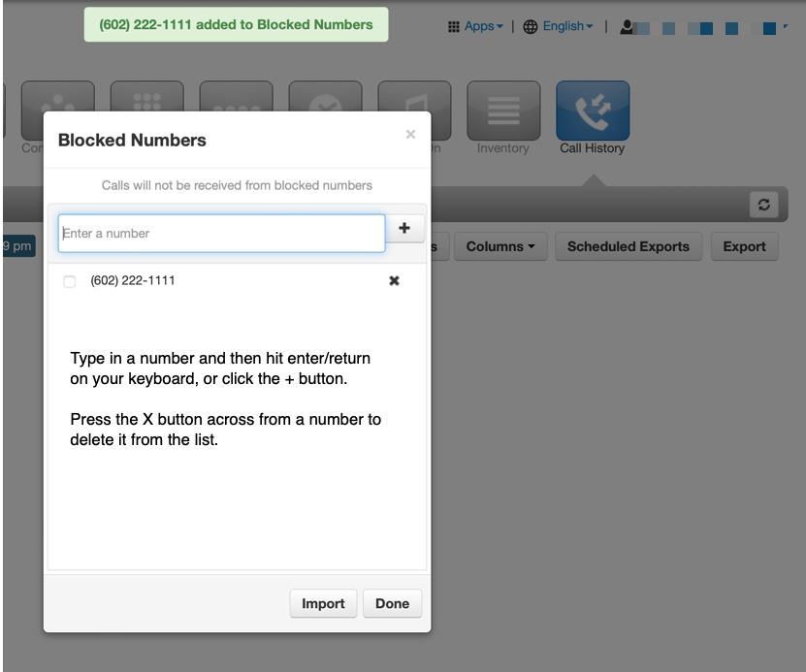This screenshot has height=672, width=806.
Task: Delete (602) 222-1111 using its X icon
Action: pos(394,281)
